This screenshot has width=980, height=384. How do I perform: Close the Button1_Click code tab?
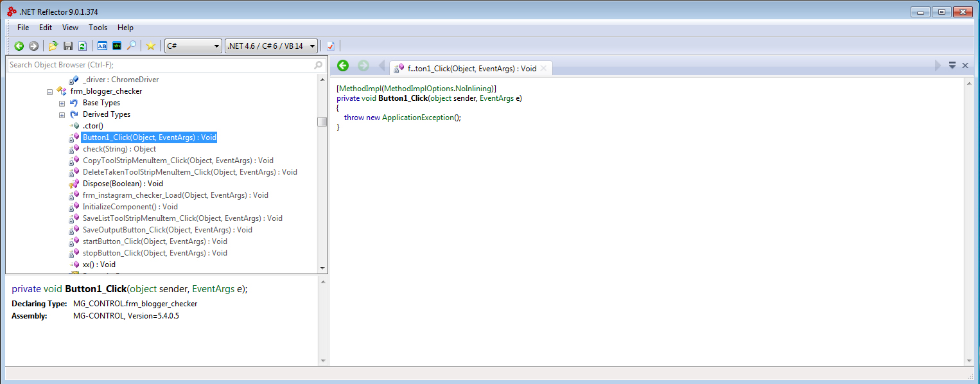tap(543, 68)
